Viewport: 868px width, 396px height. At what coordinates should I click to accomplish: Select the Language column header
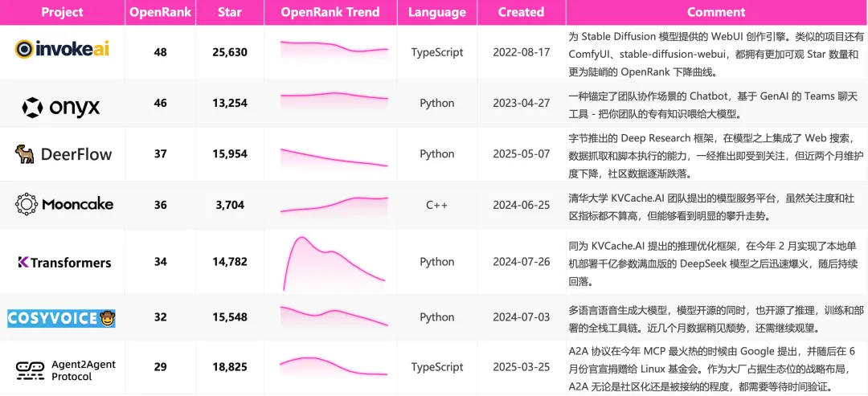(x=437, y=12)
